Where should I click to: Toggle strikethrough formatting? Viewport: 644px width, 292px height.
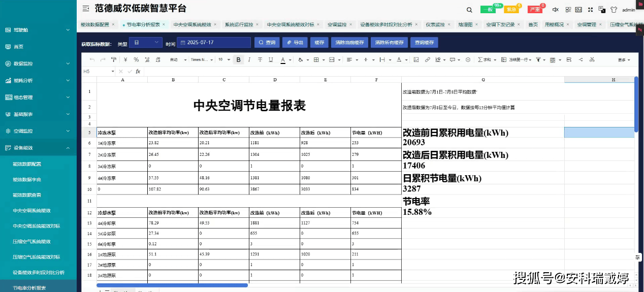(260, 60)
